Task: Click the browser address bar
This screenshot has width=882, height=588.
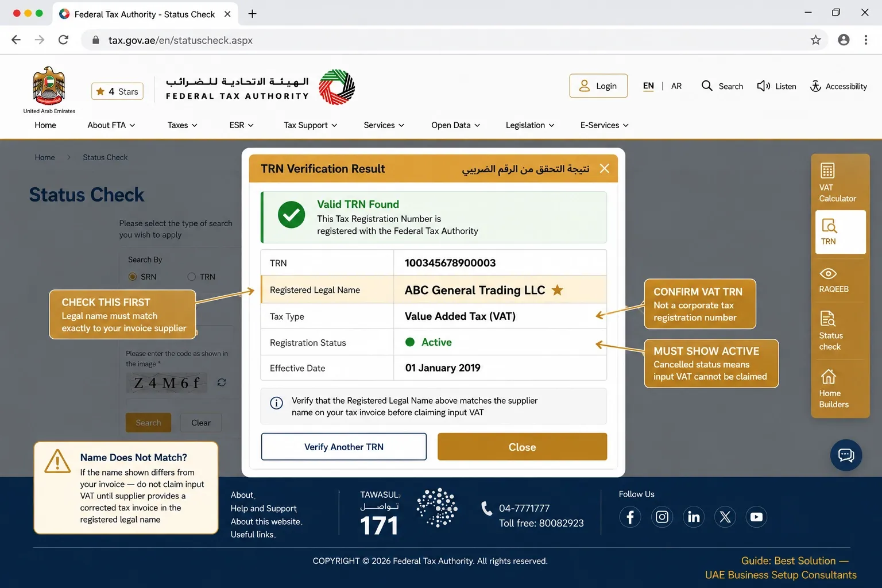Action: [x=454, y=40]
